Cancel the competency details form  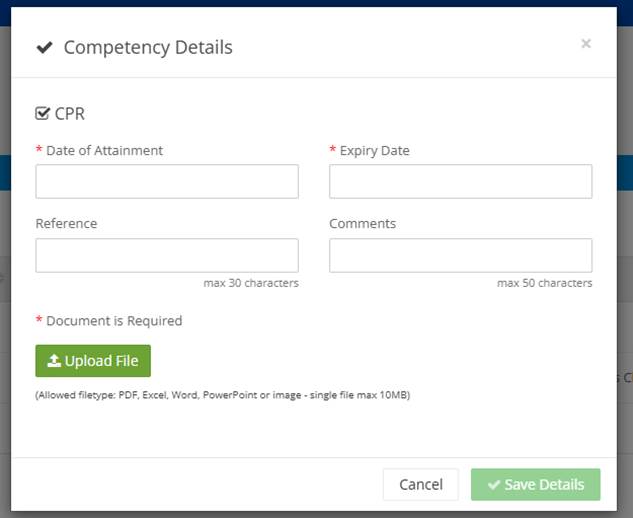pos(420,484)
